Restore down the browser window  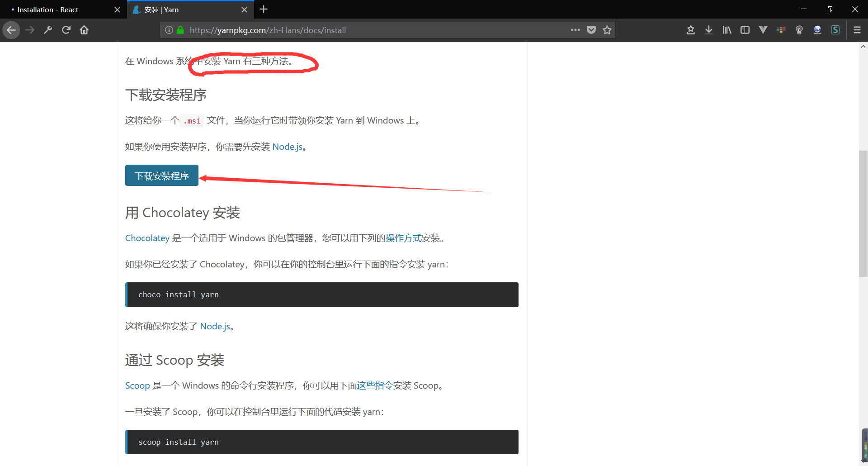point(830,10)
